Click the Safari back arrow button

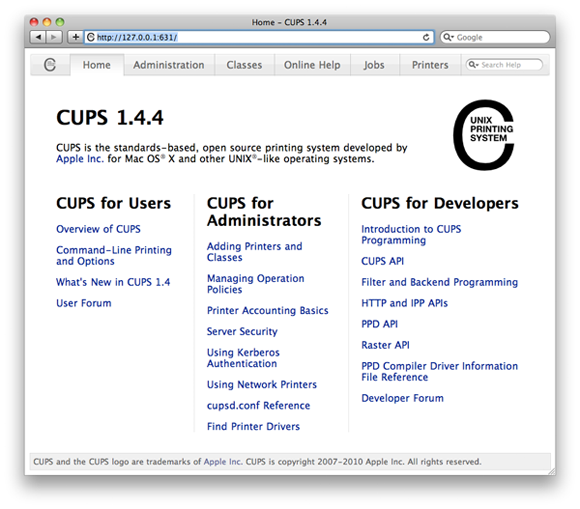[38, 37]
